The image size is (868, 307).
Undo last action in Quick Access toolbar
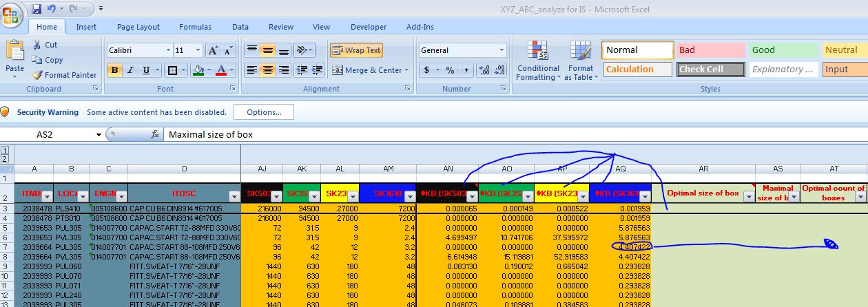(x=51, y=9)
